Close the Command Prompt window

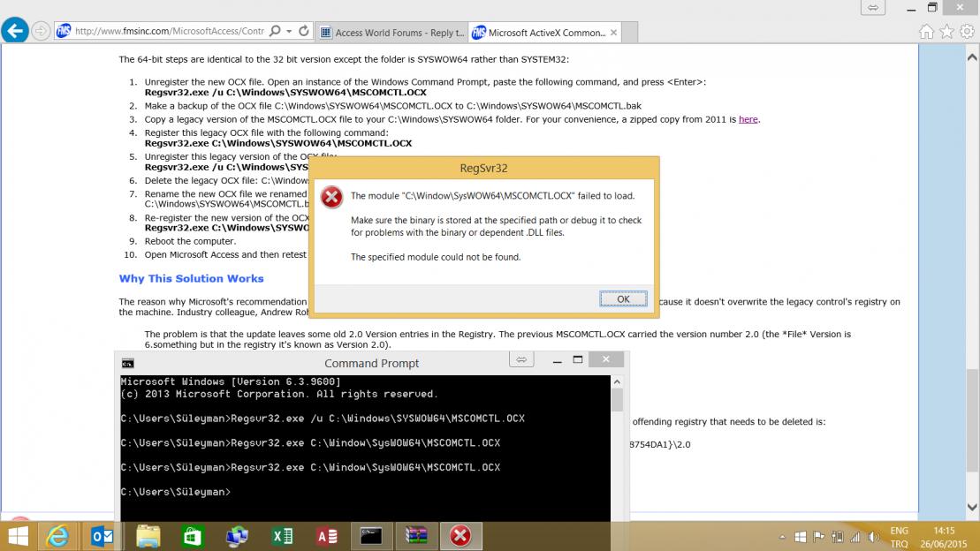(x=605, y=359)
